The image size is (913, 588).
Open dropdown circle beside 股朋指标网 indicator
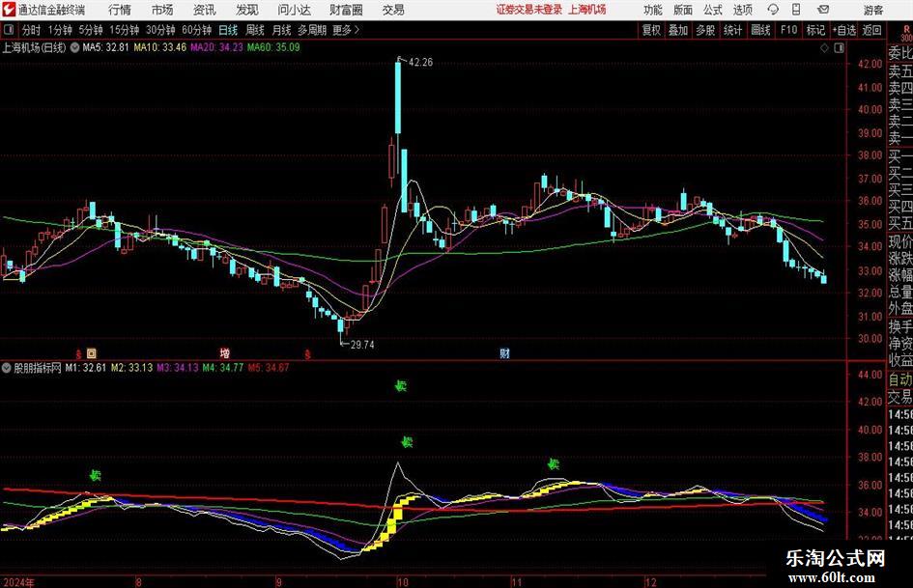tap(7, 368)
